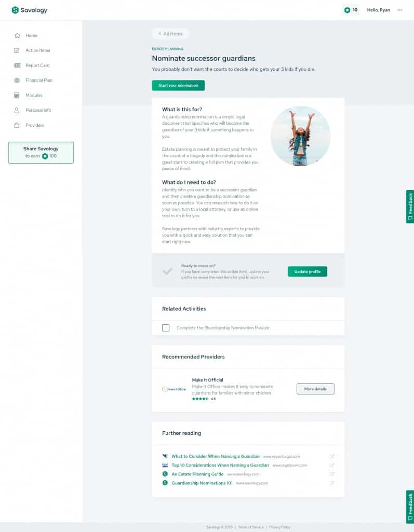Image resolution: width=414 pixels, height=532 pixels.
Task: Open More details for Make It Official
Action: point(315,389)
